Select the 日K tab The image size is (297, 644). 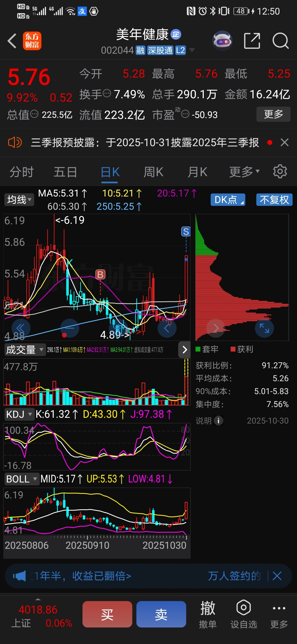[x=110, y=172]
